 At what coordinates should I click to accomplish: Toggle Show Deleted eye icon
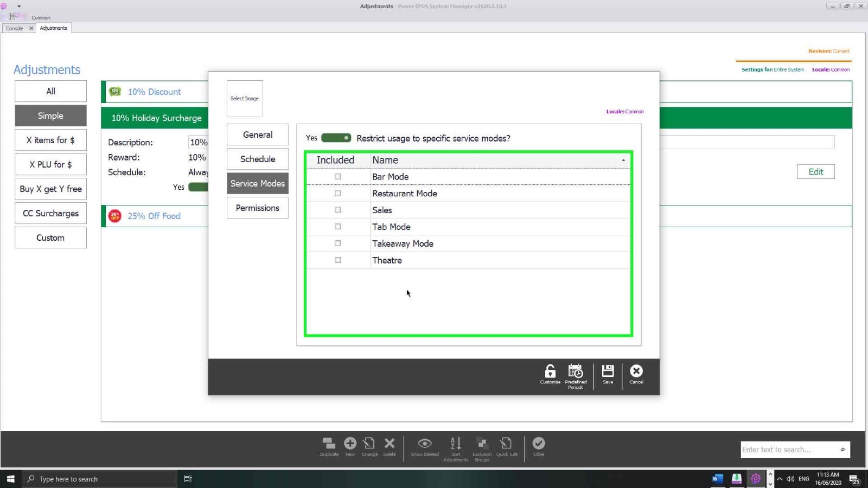point(425,444)
